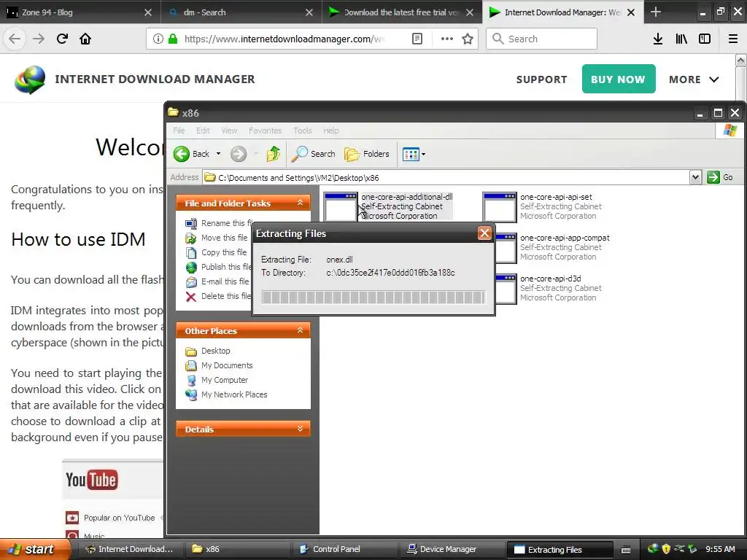The width and height of the screenshot is (747, 560).
Task: Open the Firefox hamburger menu
Action: 733,39
